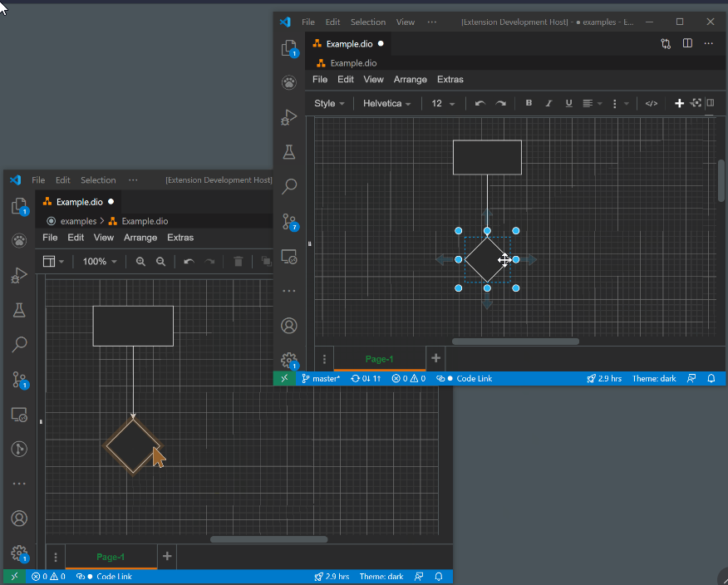This screenshot has height=585, width=728.
Task: Select the diamond shape in the lower diagram
Action: pyautogui.click(x=132, y=444)
